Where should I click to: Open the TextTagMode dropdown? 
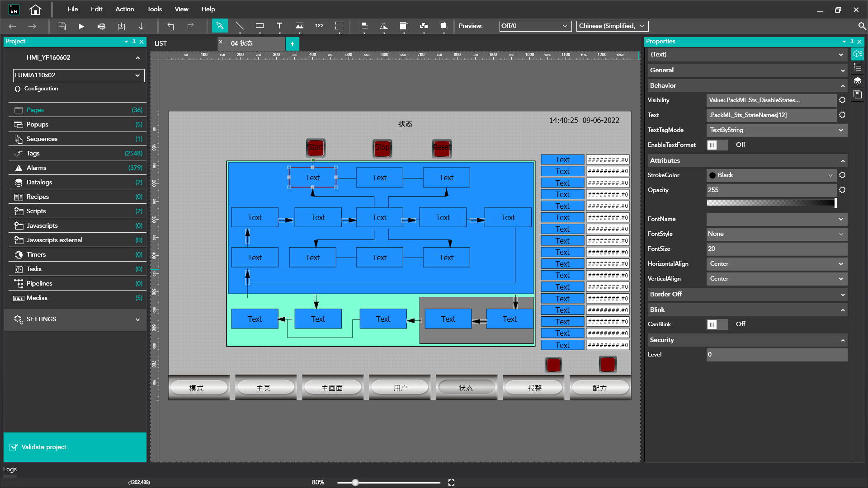(776, 130)
